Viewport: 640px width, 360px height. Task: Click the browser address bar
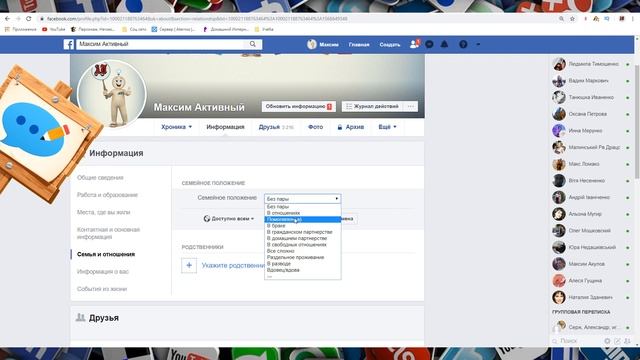tap(298, 19)
